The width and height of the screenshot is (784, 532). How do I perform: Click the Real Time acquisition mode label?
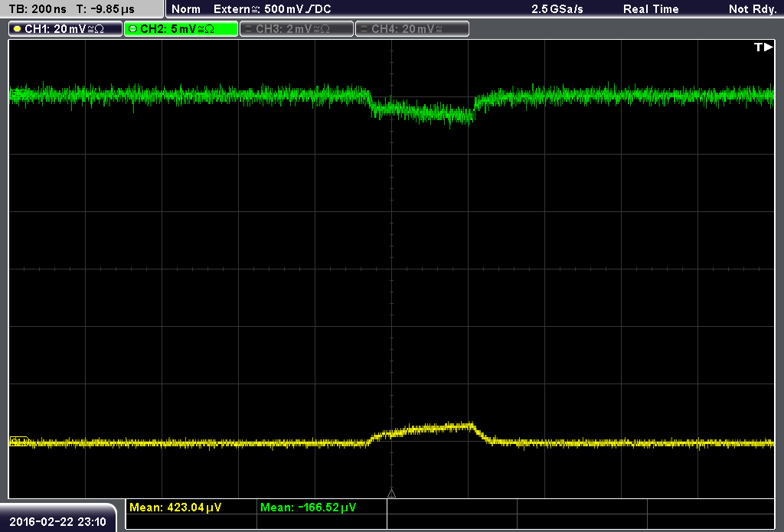coord(651,9)
